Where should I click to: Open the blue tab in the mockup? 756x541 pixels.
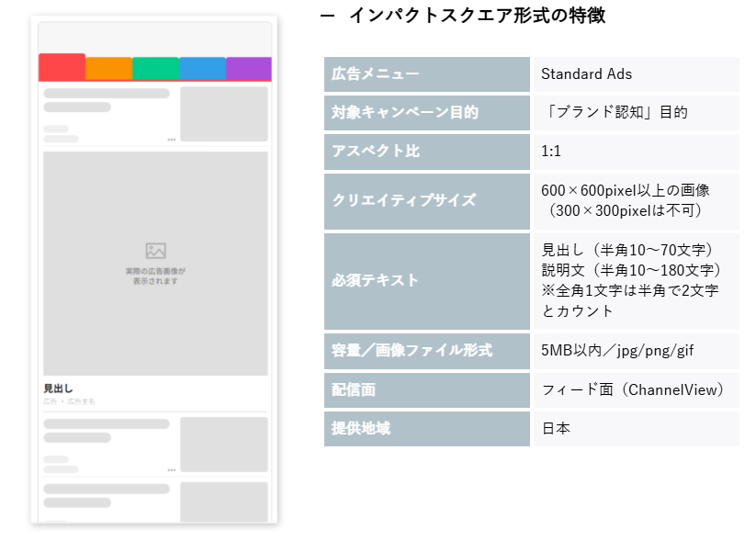[202, 69]
